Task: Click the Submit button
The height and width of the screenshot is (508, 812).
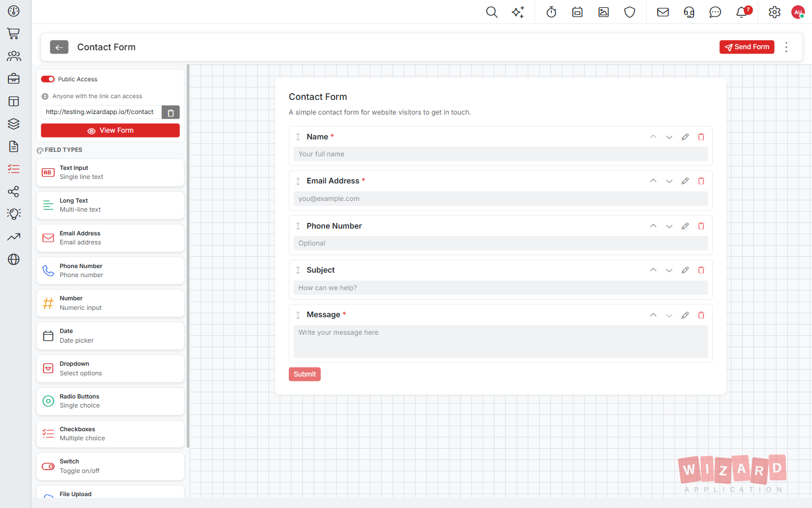Action: [304, 374]
